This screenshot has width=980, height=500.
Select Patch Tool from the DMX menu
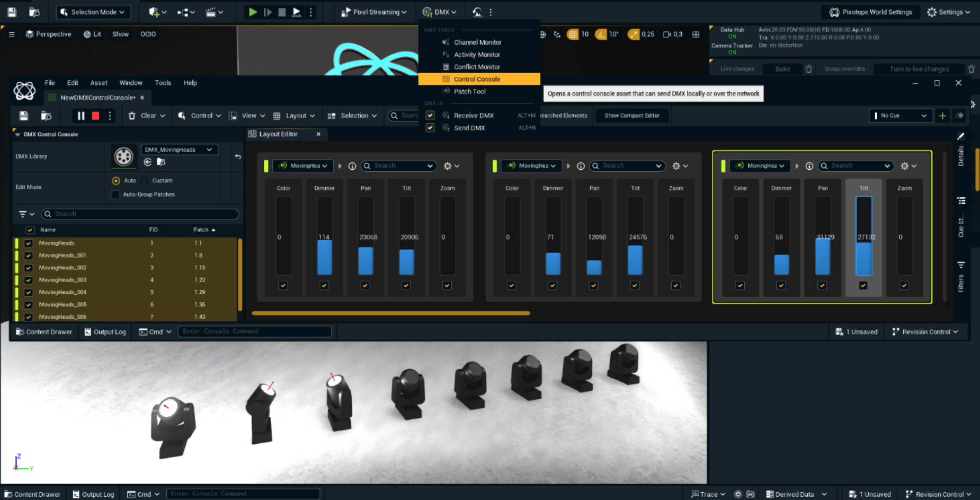pos(469,91)
